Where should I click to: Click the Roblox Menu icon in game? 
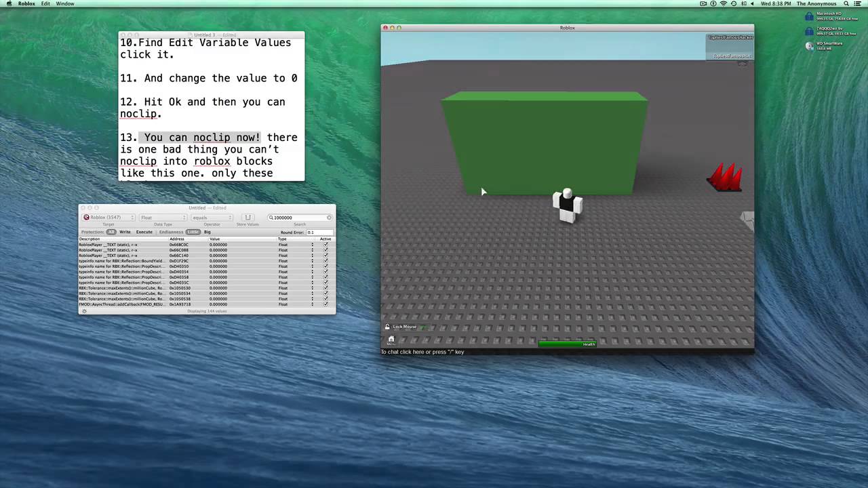tap(391, 340)
